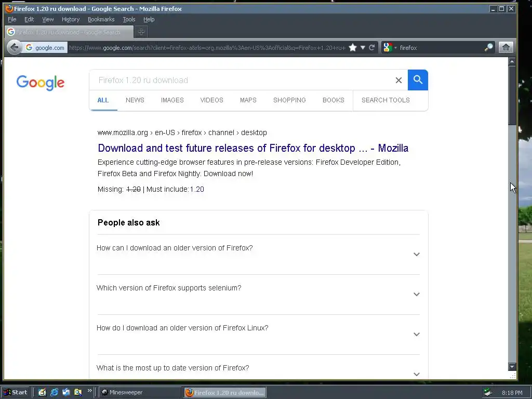Click the Google logo
532x399 pixels.
(x=41, y=83)
